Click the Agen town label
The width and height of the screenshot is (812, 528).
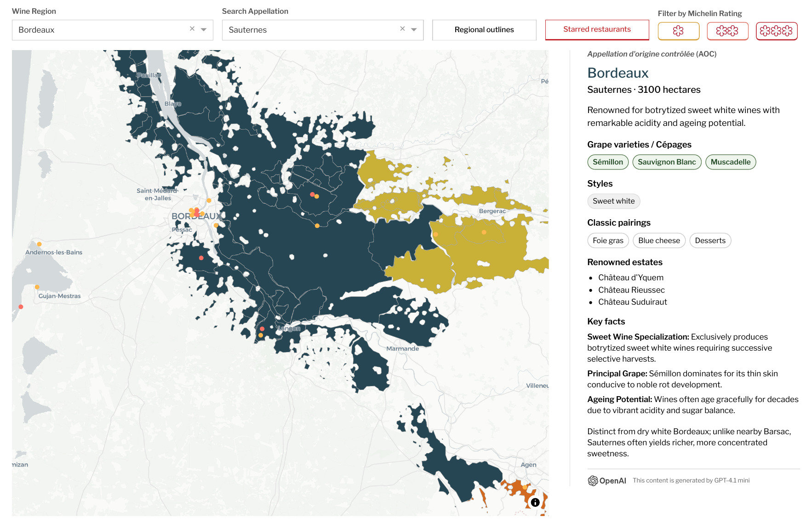click(x=528, y=465)
